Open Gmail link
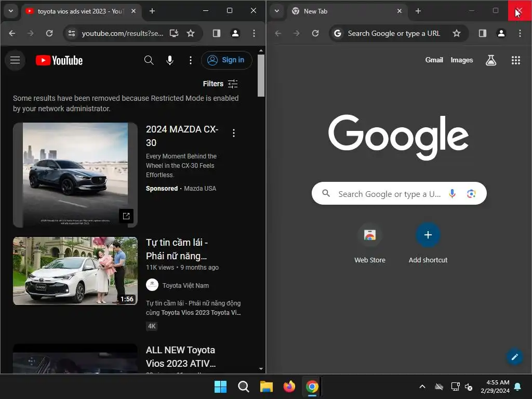This screenshot has height=399, width=532. pyautogui.click(x=434, y=60)
